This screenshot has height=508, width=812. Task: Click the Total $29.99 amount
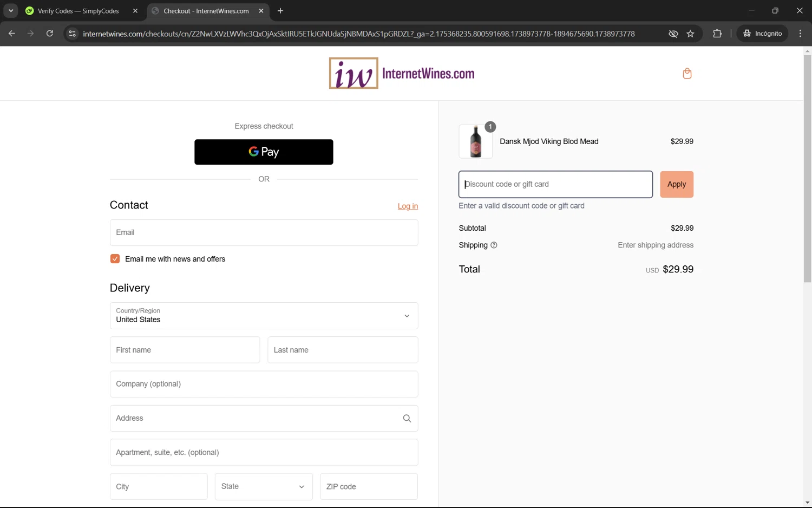tap(678, 269)
